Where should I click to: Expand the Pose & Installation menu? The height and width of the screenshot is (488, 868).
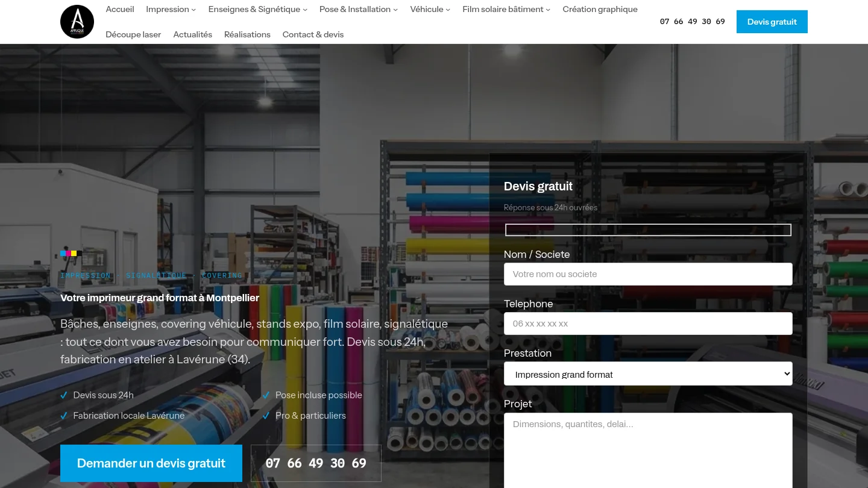(x=359, y=9)
